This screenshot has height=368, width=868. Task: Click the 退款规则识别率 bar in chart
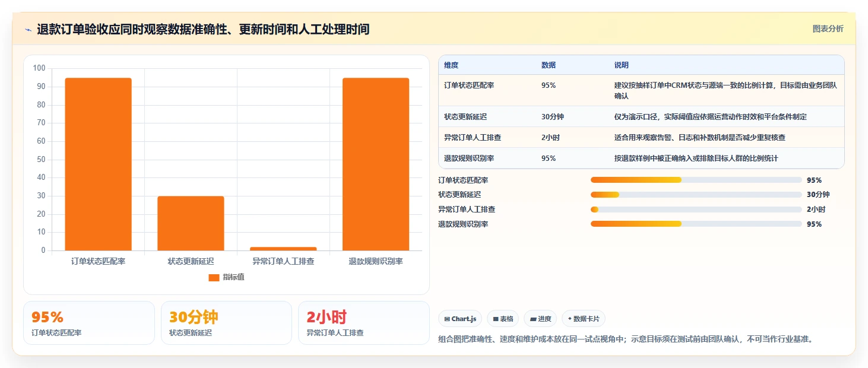pyautogui.click(x=376, y=164)
